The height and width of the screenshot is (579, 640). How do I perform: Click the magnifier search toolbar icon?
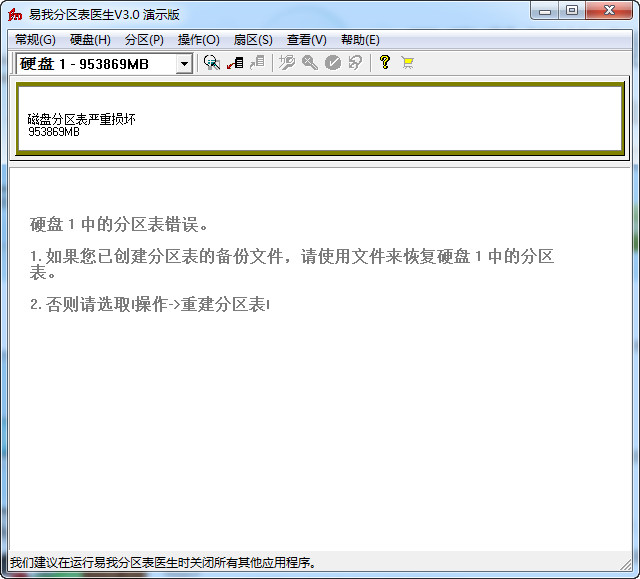[211, 63]
